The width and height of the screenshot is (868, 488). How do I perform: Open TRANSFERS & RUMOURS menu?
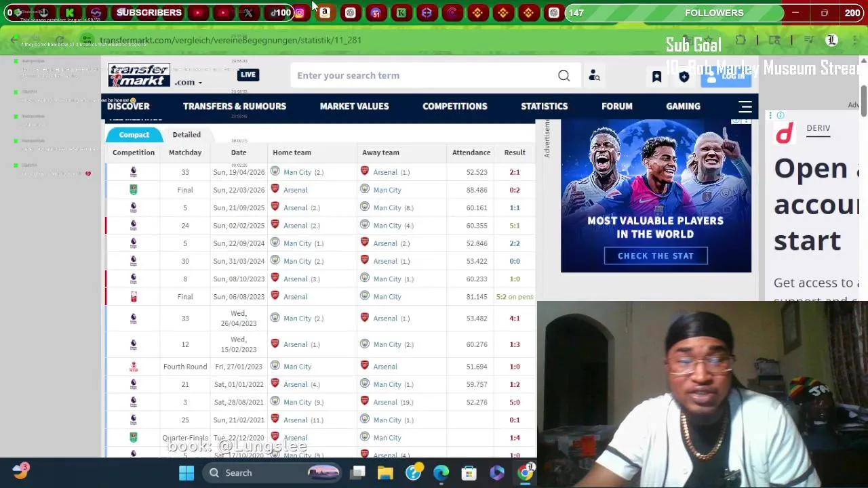coord(235,106)
